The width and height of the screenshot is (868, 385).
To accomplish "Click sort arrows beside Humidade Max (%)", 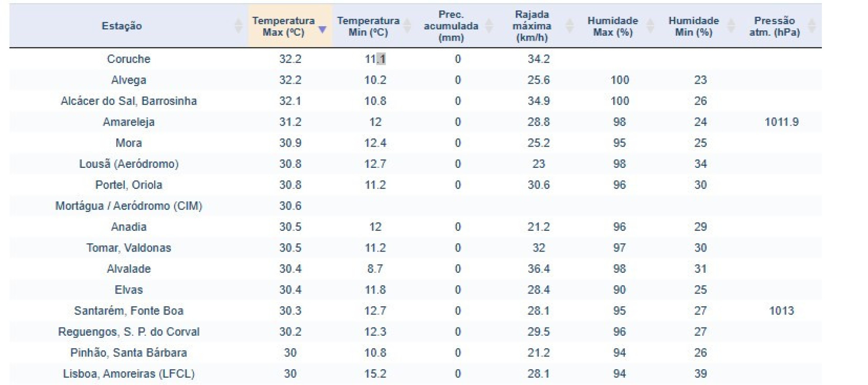I will 650,26.
